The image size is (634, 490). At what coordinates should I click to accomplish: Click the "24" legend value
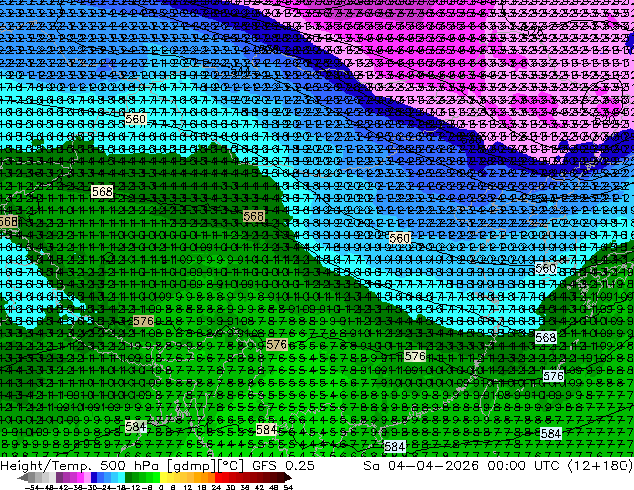coord(217,488)
